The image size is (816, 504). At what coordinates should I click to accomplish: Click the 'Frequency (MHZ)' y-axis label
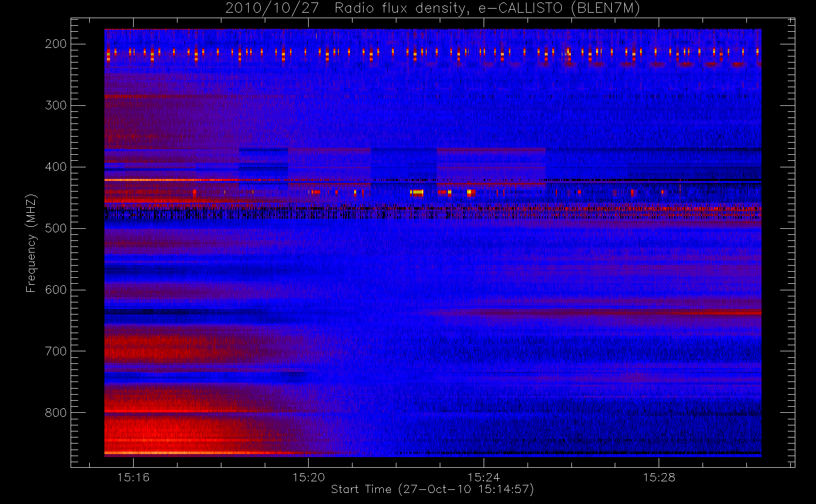click(x=31, y=243)
